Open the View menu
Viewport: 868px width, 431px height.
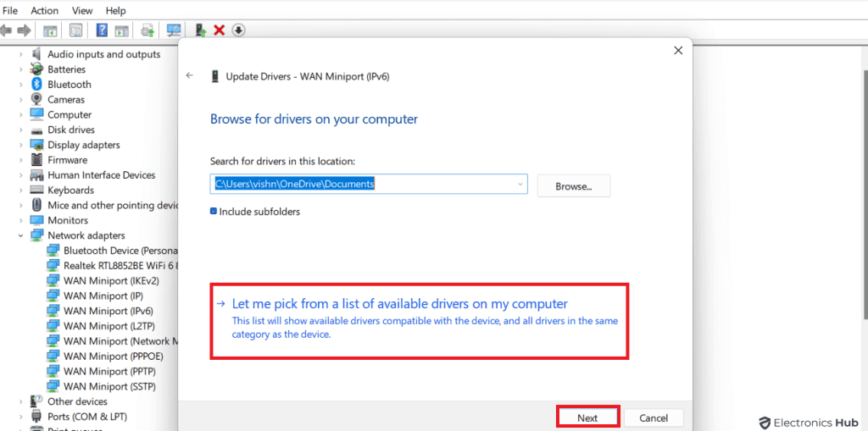(x=82, y=10)
